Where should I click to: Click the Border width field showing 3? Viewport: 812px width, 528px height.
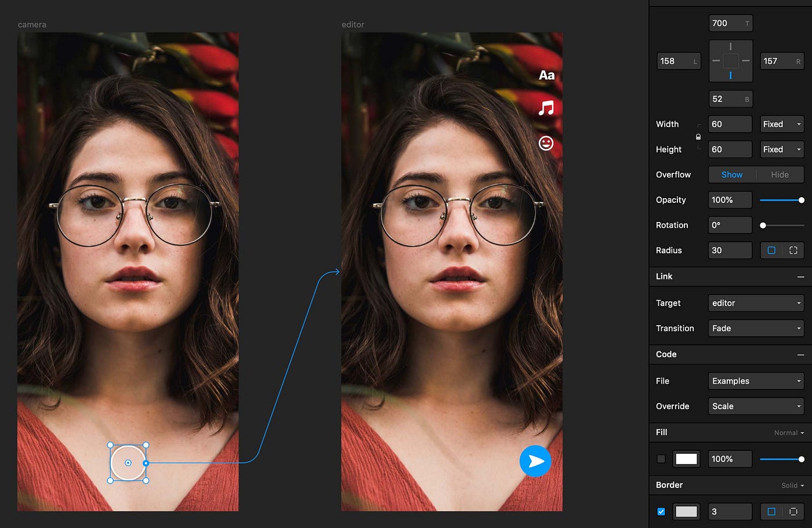coord(730,512)
